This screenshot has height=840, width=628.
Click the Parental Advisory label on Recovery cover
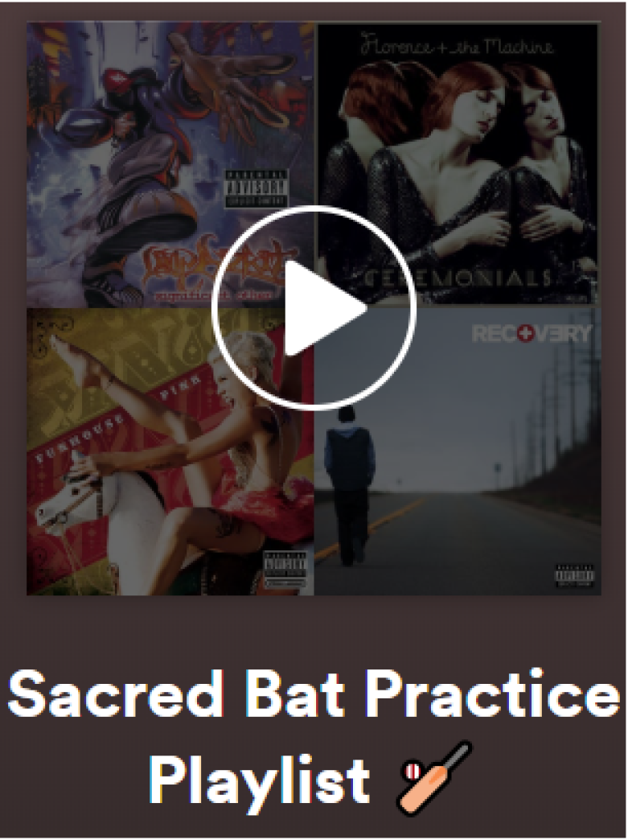574,576
